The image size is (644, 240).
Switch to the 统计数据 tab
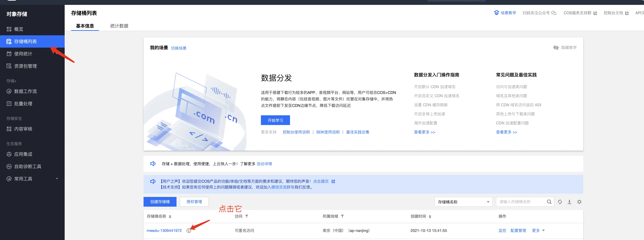119,26
